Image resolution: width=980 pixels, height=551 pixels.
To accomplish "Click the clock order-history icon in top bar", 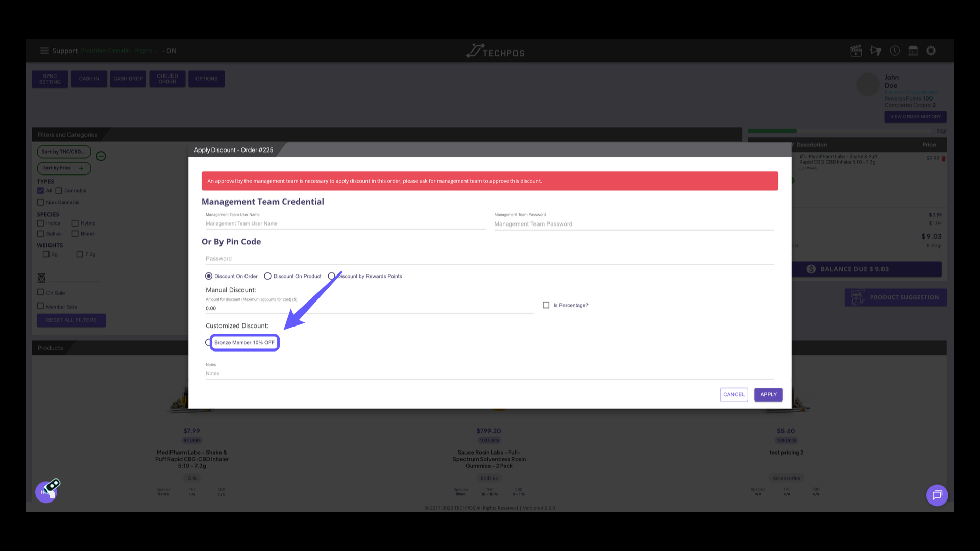I will 895,51.
